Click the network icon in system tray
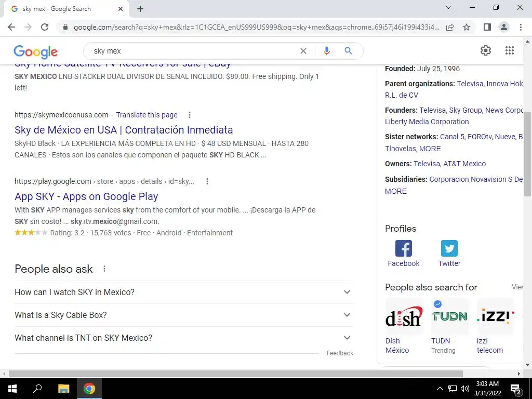The width and height of the screenshot is (532, 399). click(453, 389)
